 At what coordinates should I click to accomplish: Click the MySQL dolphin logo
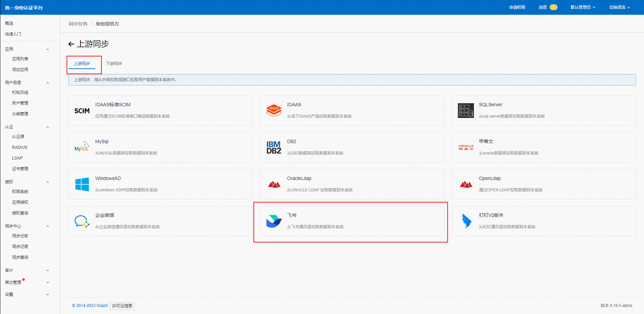[x=82, y=146]
